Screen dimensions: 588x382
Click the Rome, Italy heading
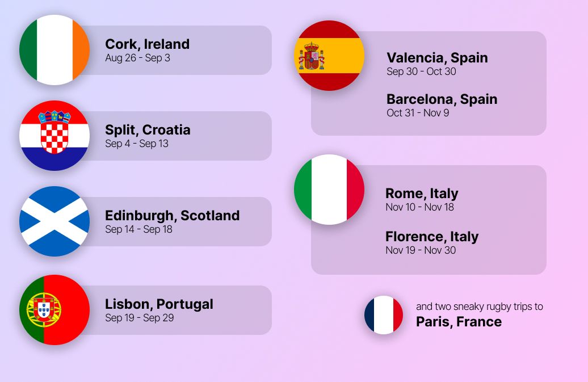pyautogui.click(x=422, y=194)
